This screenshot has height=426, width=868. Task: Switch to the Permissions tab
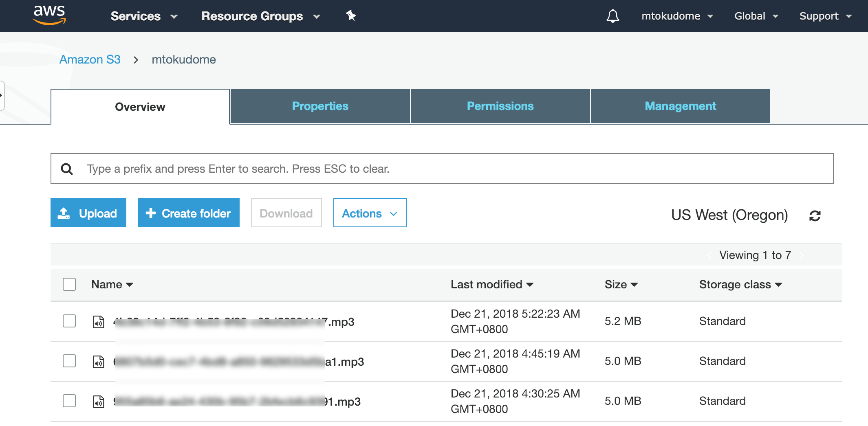click(500, 106)
